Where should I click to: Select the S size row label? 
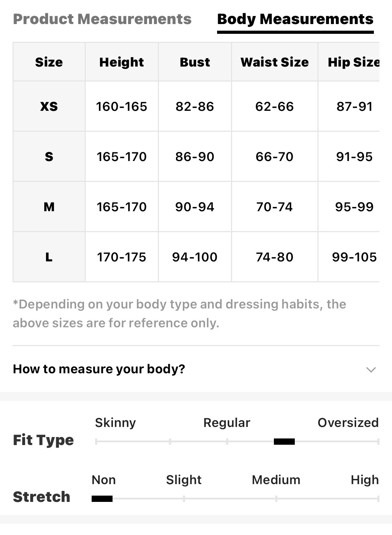click(49, 156)
